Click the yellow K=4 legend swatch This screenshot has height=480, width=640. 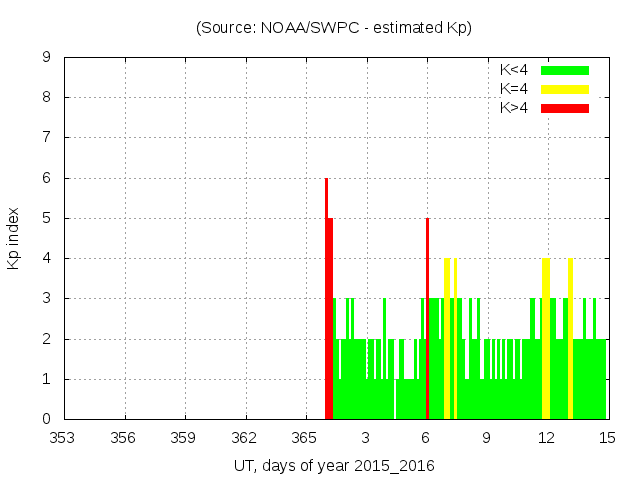tap(565, 89)
